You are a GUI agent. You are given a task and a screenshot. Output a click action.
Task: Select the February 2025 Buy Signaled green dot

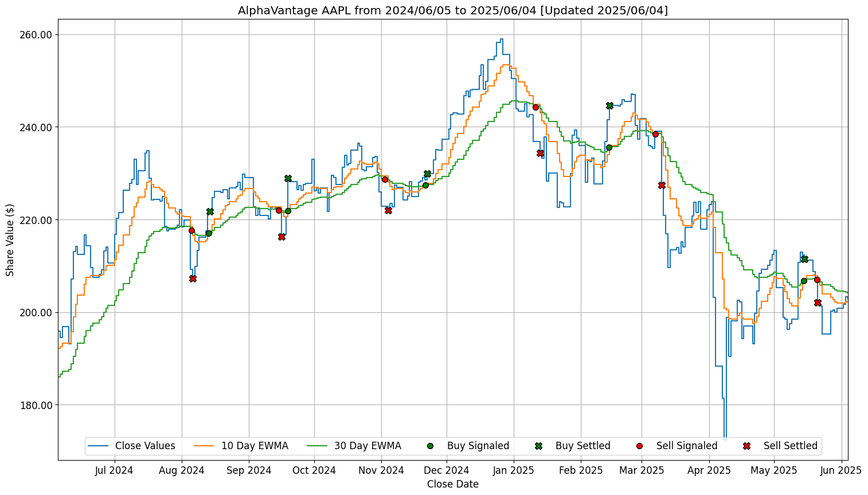(609, 147)
